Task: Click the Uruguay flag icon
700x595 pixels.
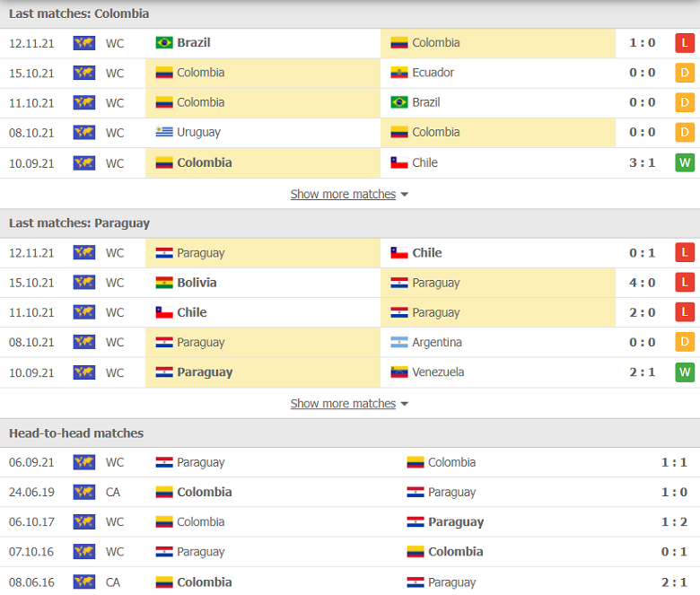Action: (164, 132)
